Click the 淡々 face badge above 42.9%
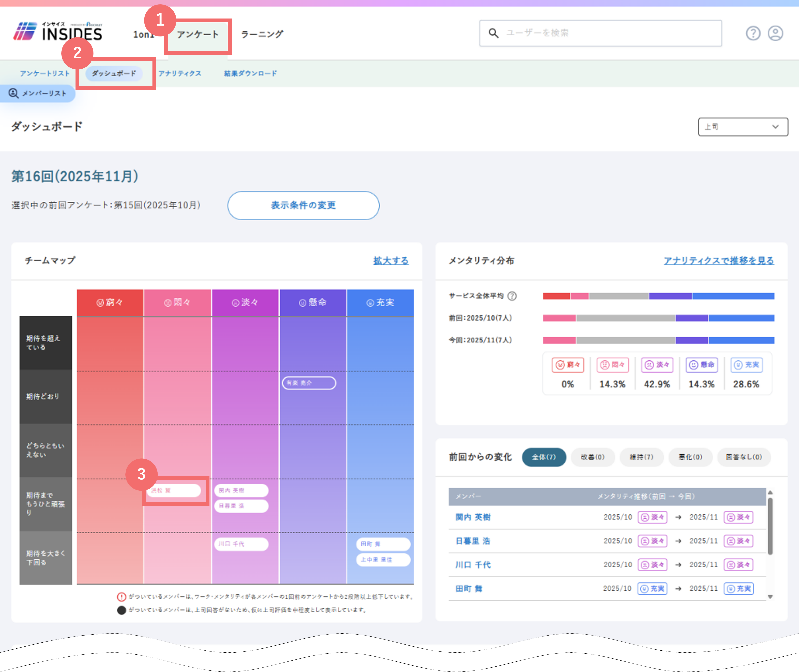This screenshot has width=799, height=672. point(657,365)
